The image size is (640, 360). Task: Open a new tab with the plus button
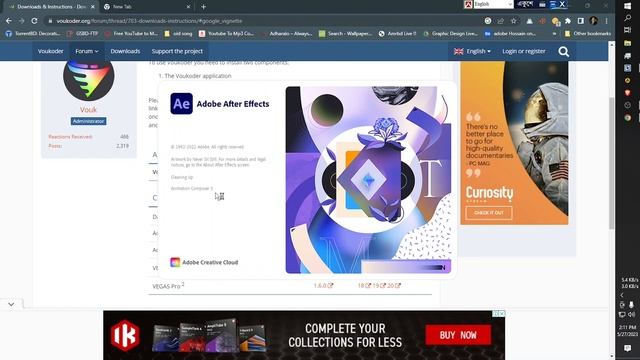click(x=203, y=7)
